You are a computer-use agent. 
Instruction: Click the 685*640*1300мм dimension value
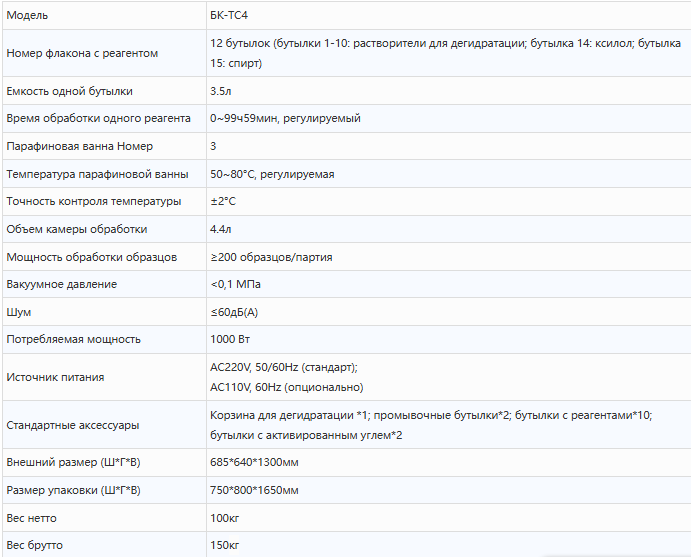tap(254, 462)
